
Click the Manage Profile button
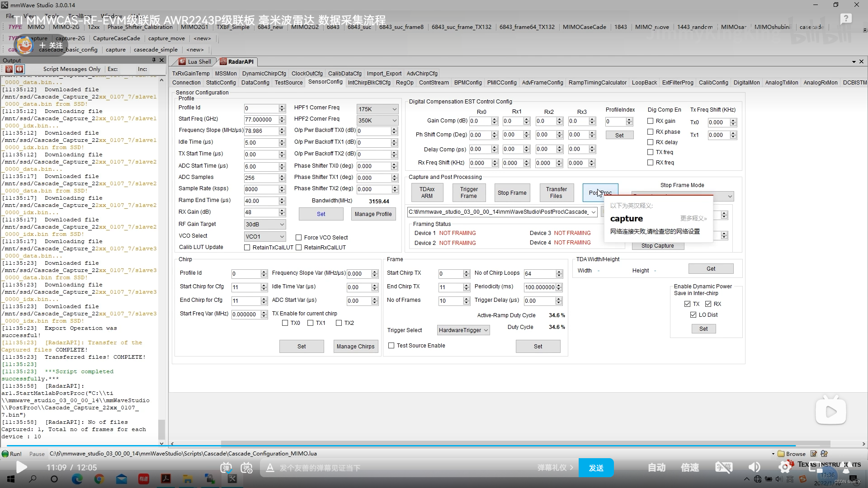(373, 214)
